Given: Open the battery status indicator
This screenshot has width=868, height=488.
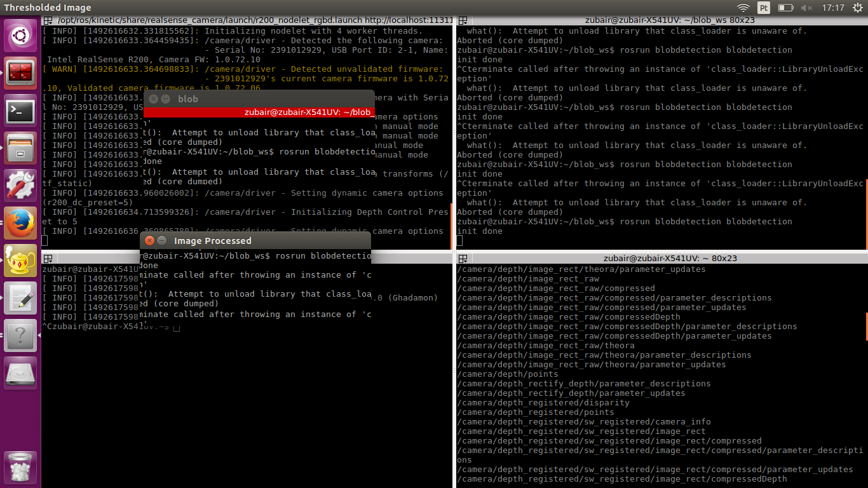Looking at the screenshot, I should pyautogui.click(x=786, y=8).
